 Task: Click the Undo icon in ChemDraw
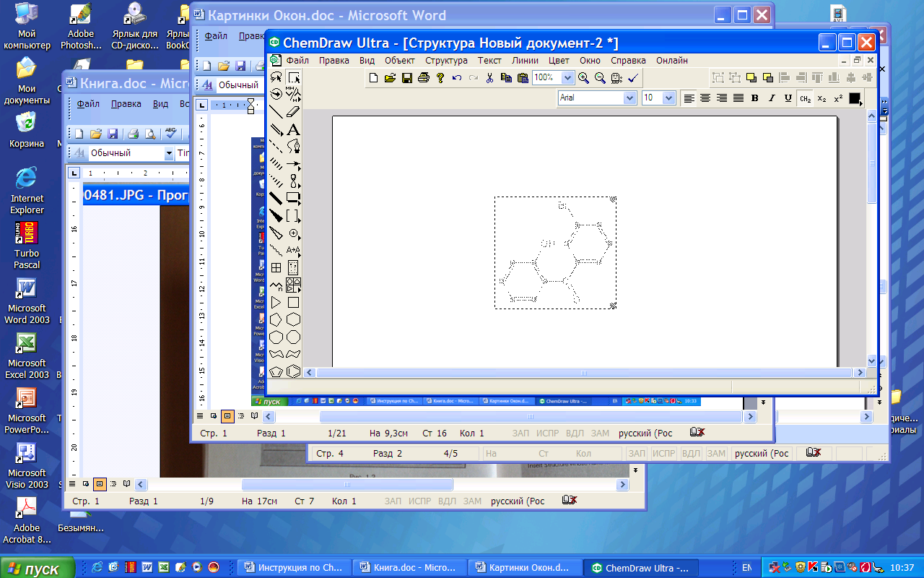[x=457, y=78]
